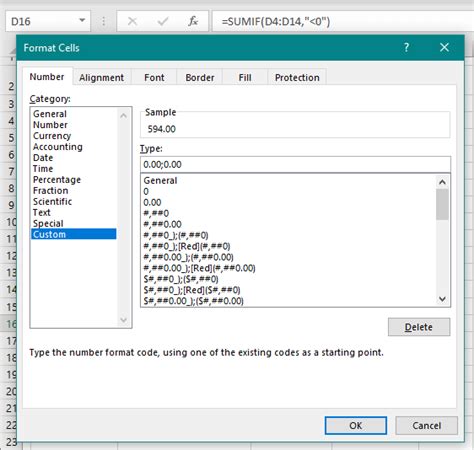
Task: Close the Format Cells dialog
Action: (x=444, y=47)
